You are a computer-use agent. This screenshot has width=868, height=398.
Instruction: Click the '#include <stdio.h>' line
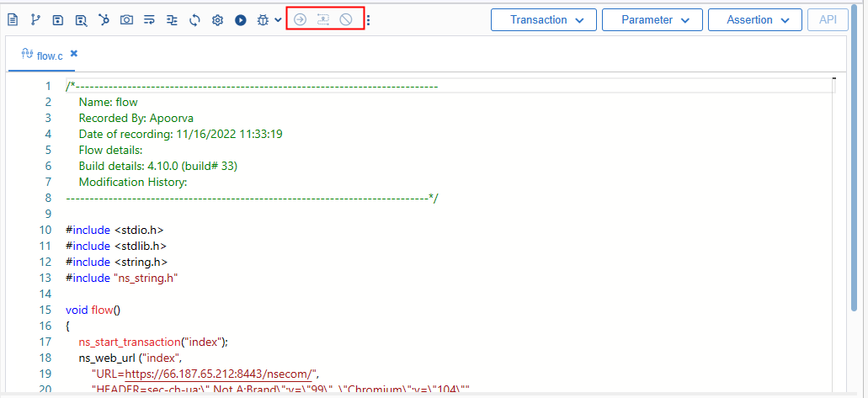114,230
